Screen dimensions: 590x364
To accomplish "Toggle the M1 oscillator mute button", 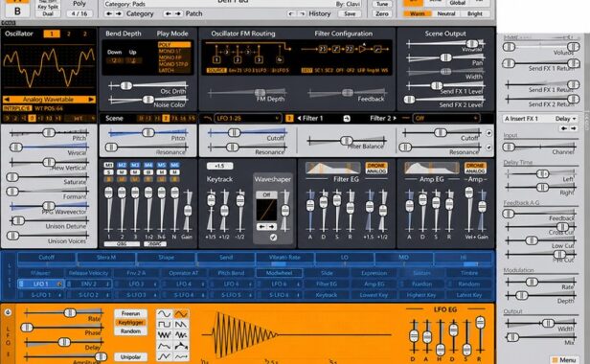I will coord(109,165).
